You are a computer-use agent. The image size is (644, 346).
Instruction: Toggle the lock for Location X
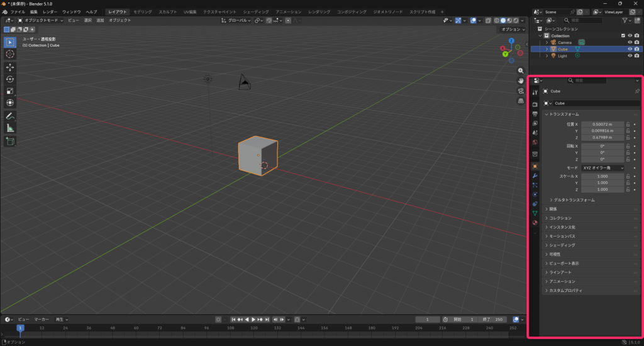[x=628, y=125]
